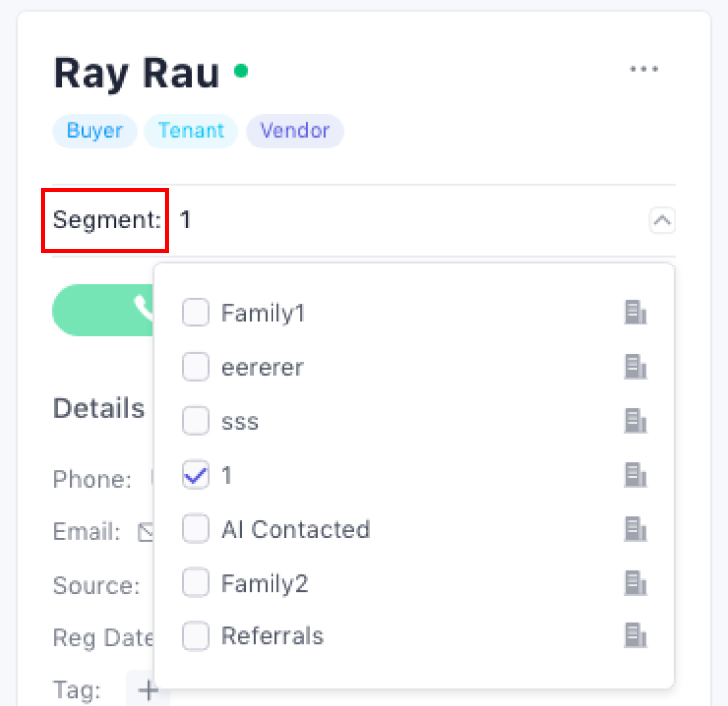Uncheck the segment 1 checkbox
The height and width of the screenshot is (706, 728).
click(x=196, y=476)
